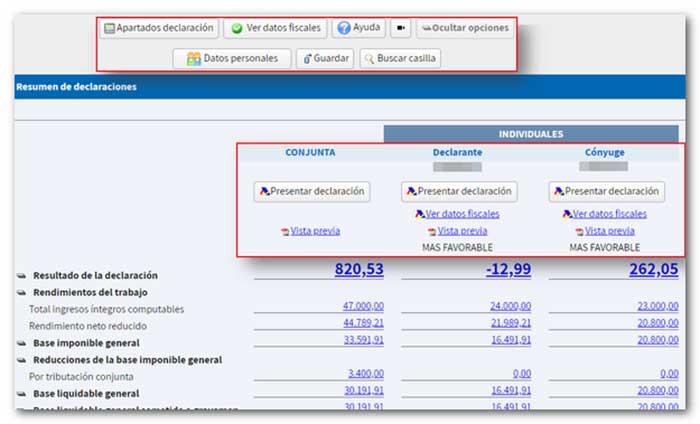Open Vista previa for the CONJUNTA return
The height and width of the screenshot is (424, 700).
(311, 231)
